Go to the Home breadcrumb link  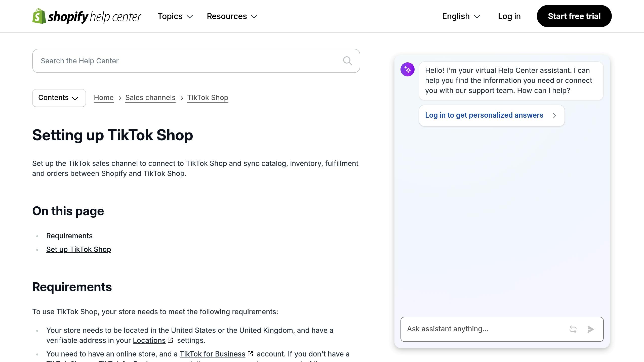coord(104,98)
